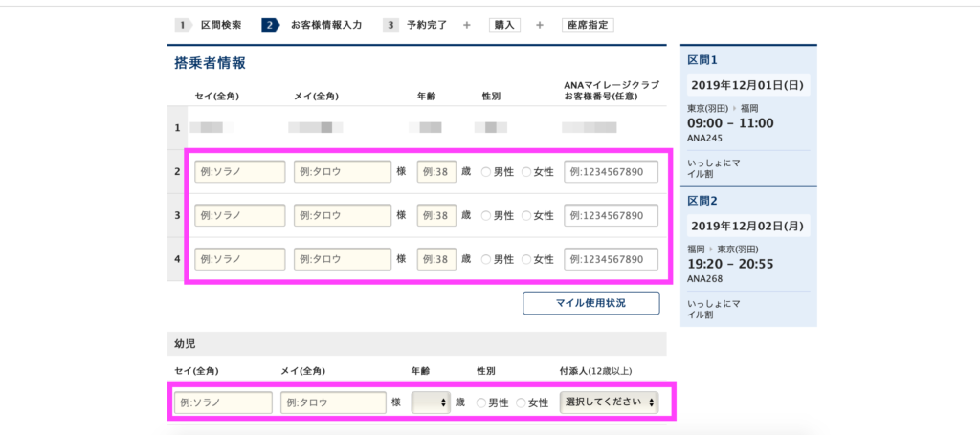Open the 幼児 age dropdown
This screenshot has width=980, height=435.
coord(431,403)
